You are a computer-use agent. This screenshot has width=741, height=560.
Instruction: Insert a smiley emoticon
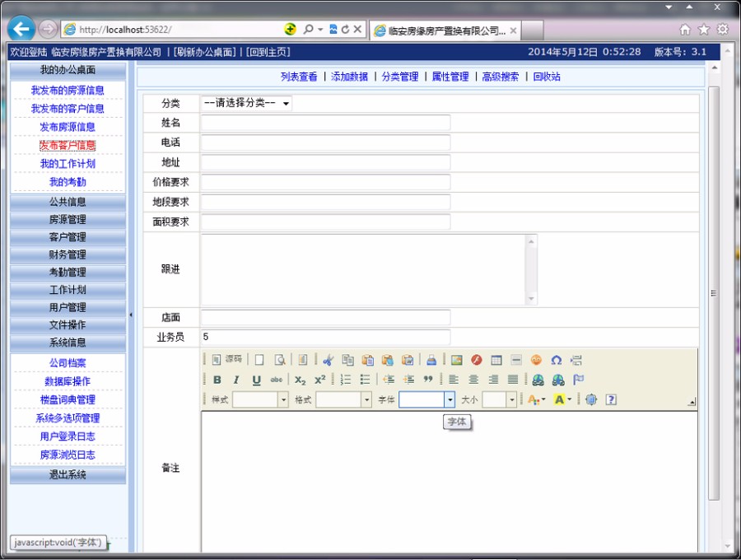coord(536,360)
